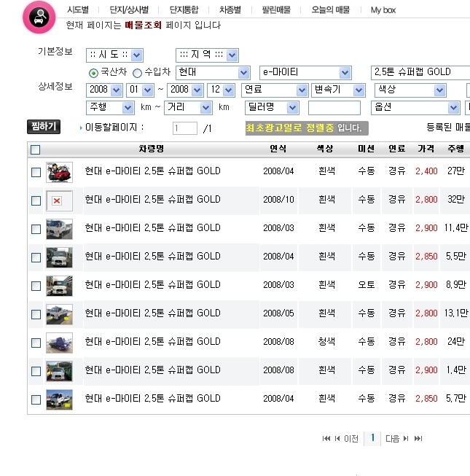Screen dimensions: 470x476
Task: Open the 차종별 menu
Action: tap(230, 10)
